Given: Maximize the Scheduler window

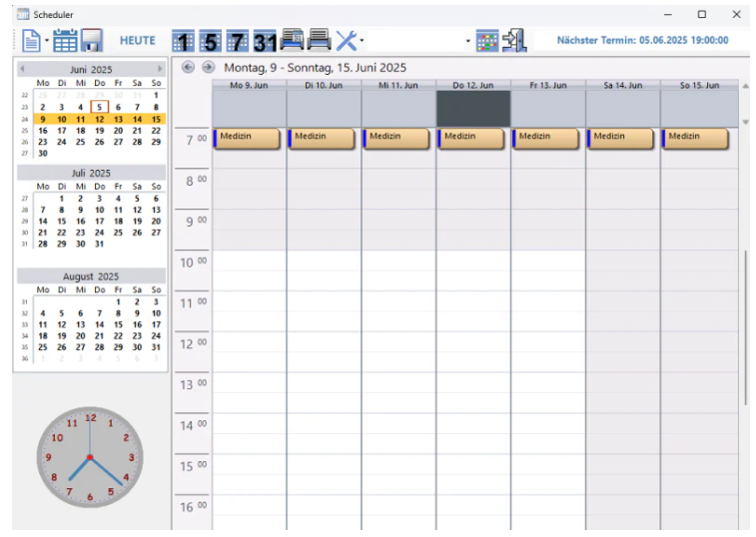Looking at the screenshot, I should [x=702, y=14].
